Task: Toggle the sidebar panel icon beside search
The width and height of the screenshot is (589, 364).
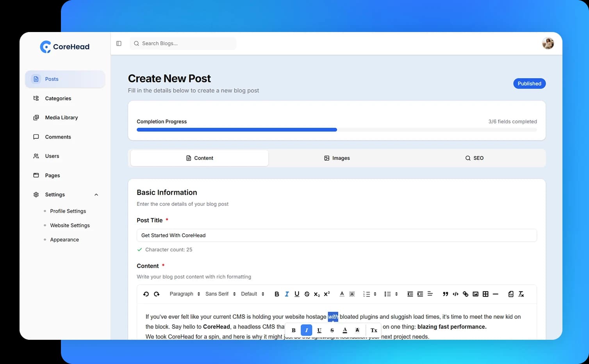Action: click(119, 43)
